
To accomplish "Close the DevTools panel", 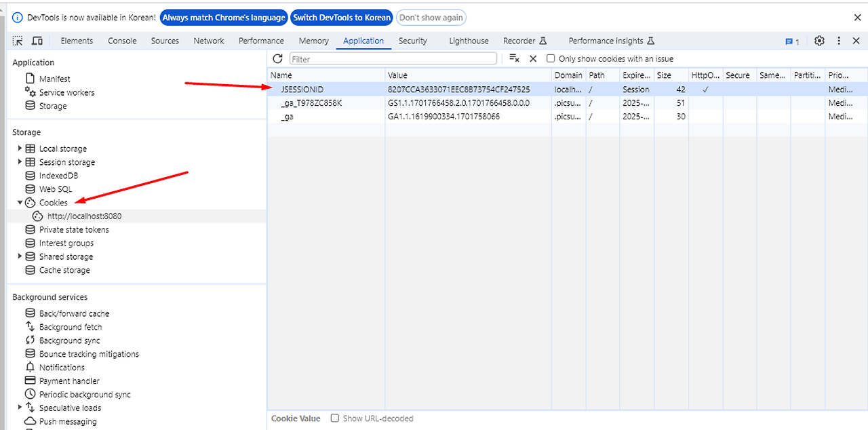I will point(856,41).
